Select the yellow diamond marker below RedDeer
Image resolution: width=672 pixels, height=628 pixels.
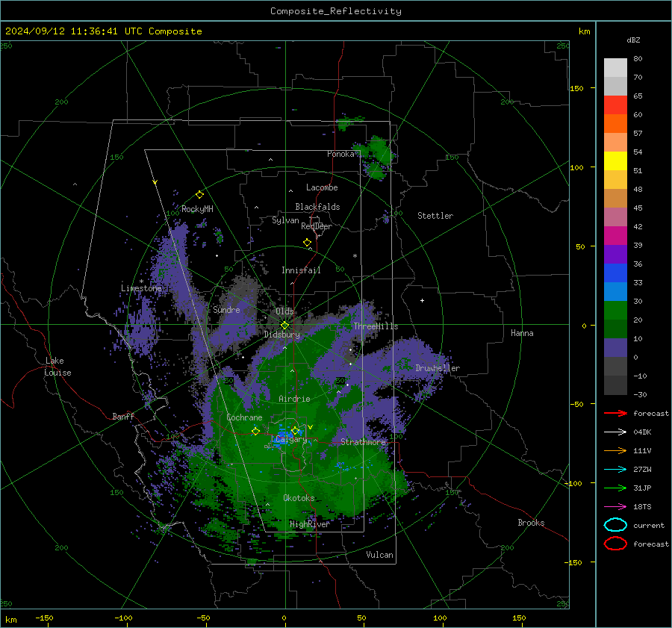coord(308,243)
